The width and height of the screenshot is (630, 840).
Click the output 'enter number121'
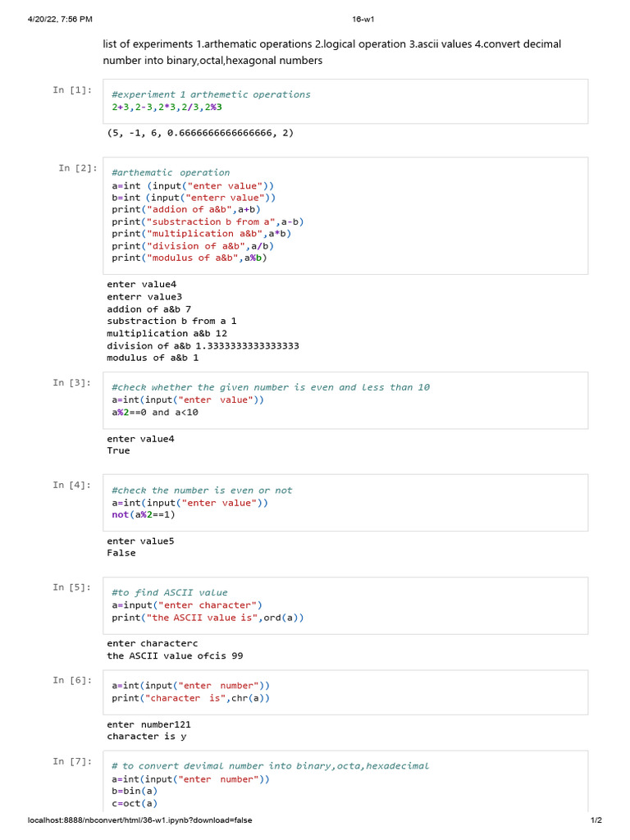pos(149,725)
